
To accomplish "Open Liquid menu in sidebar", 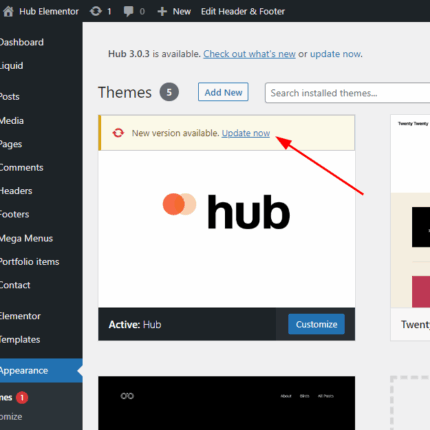I will click(11, 65).
